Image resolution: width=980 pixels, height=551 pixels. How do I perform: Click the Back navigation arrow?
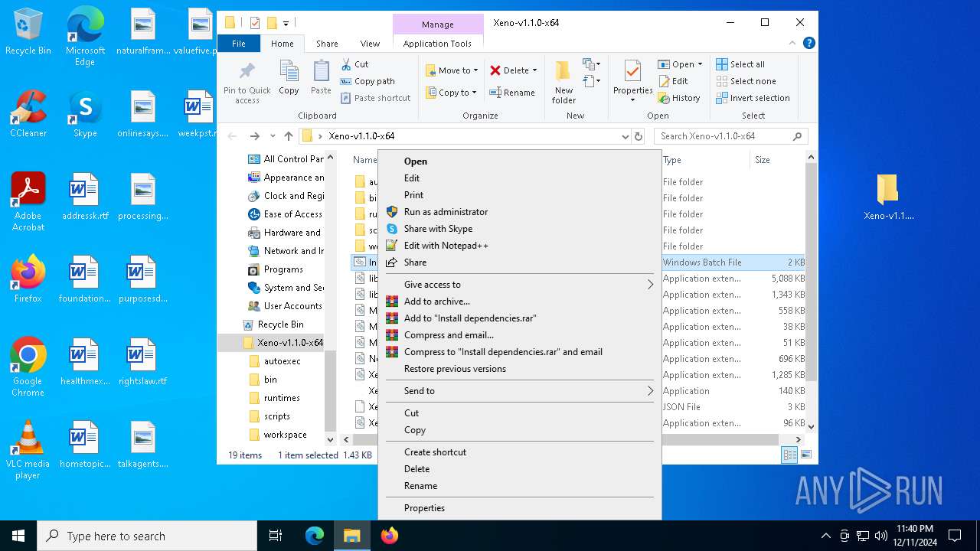(233, 136)
